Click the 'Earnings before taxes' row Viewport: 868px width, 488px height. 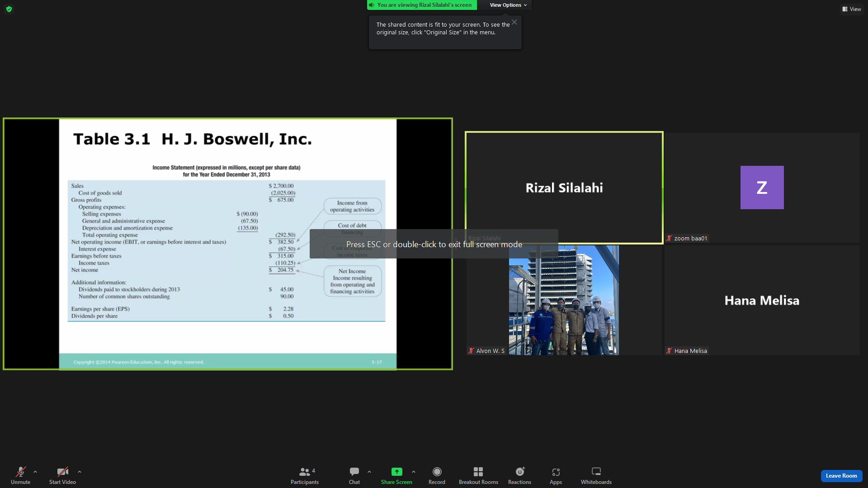coord(182,256)
